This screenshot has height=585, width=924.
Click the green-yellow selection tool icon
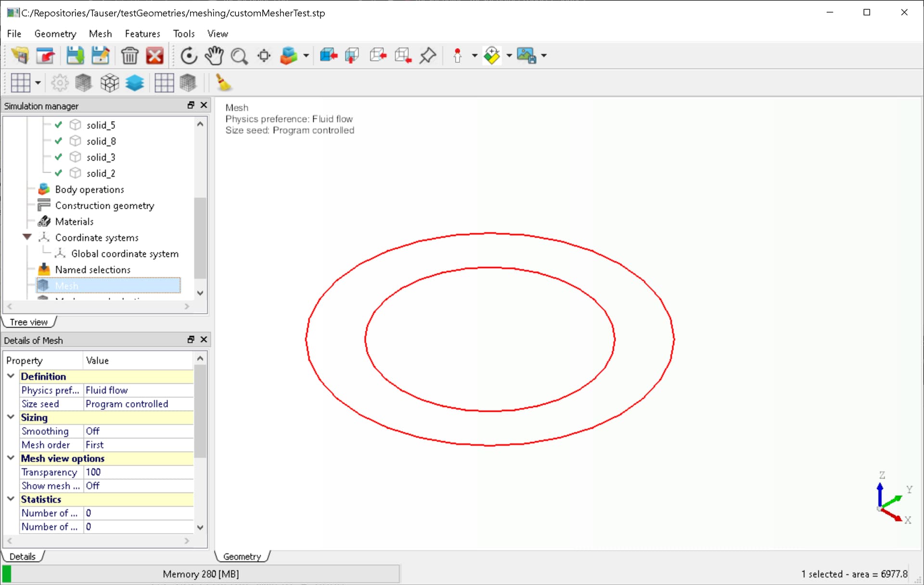[x=492, y=56]
